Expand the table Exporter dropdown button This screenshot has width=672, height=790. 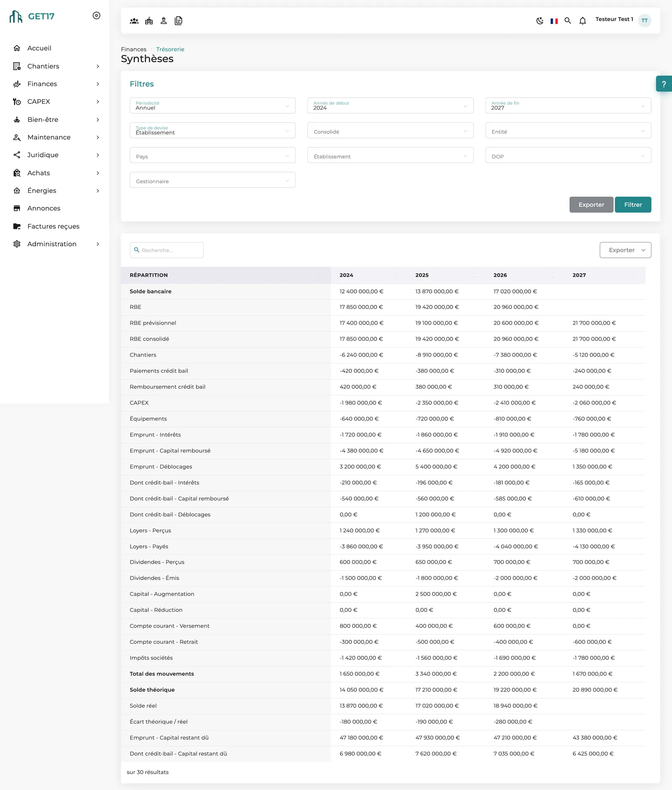625,250
